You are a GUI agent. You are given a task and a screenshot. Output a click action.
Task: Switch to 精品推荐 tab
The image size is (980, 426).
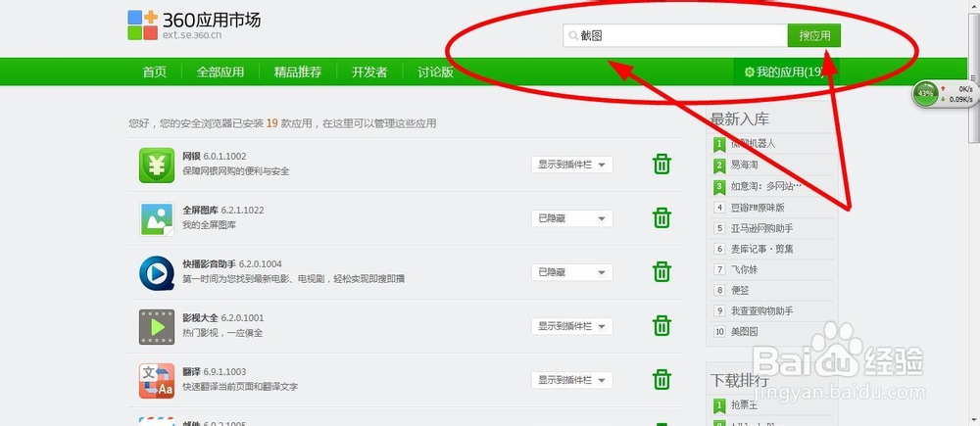tap(298, 72)
